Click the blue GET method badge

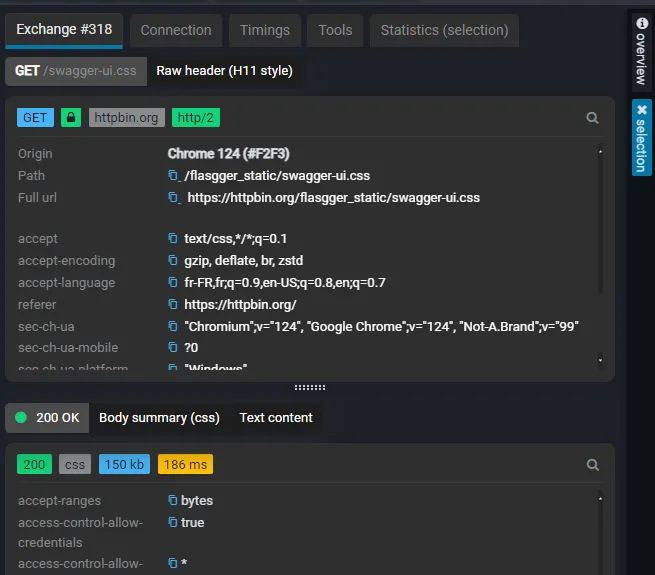[36, 117]
